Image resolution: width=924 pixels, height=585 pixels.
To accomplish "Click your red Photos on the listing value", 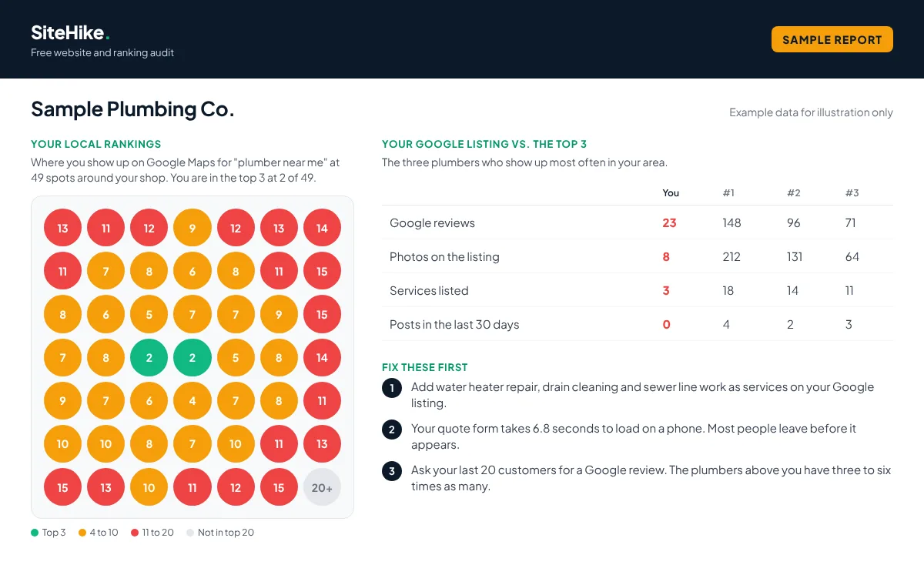I will click(x=666, y=257).
